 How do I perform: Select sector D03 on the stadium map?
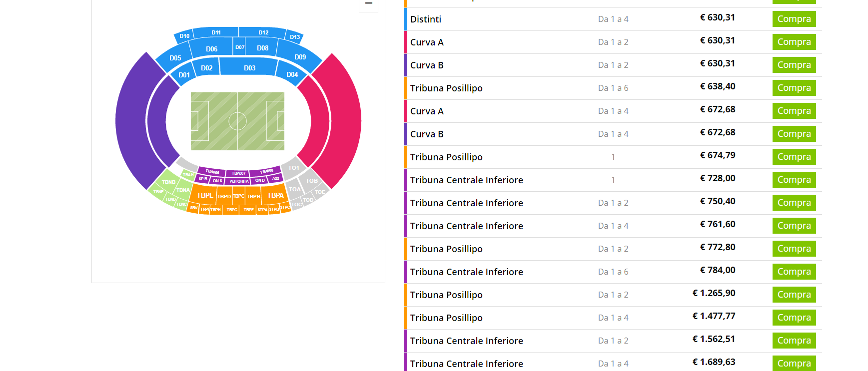pyautogui.click(x=249, y=67)
